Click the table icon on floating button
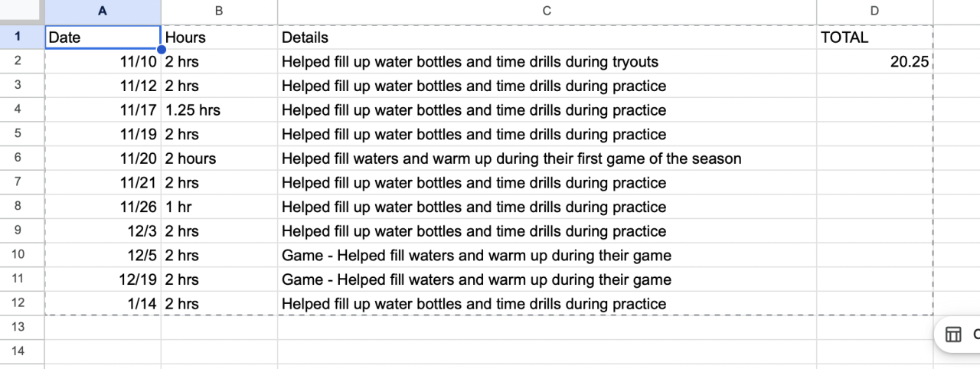 tap(953, 335)
